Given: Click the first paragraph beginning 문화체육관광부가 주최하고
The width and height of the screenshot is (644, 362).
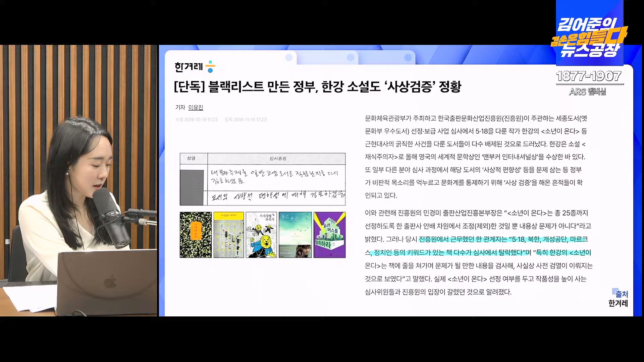Looking at the screenshot, I should [476, 157].
